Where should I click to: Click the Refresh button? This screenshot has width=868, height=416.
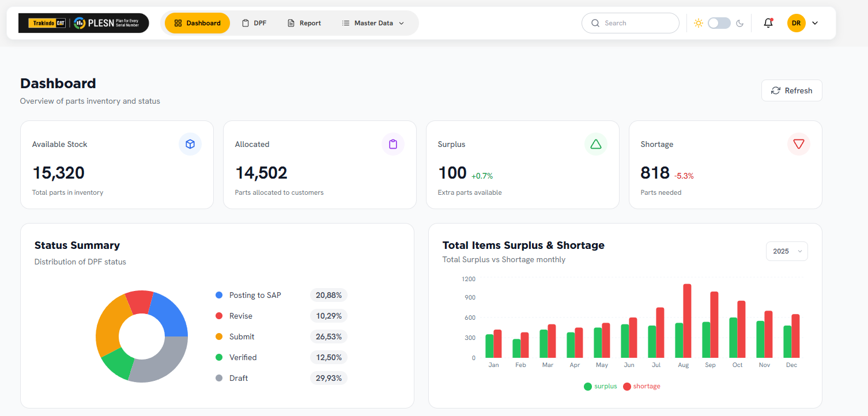791,90
